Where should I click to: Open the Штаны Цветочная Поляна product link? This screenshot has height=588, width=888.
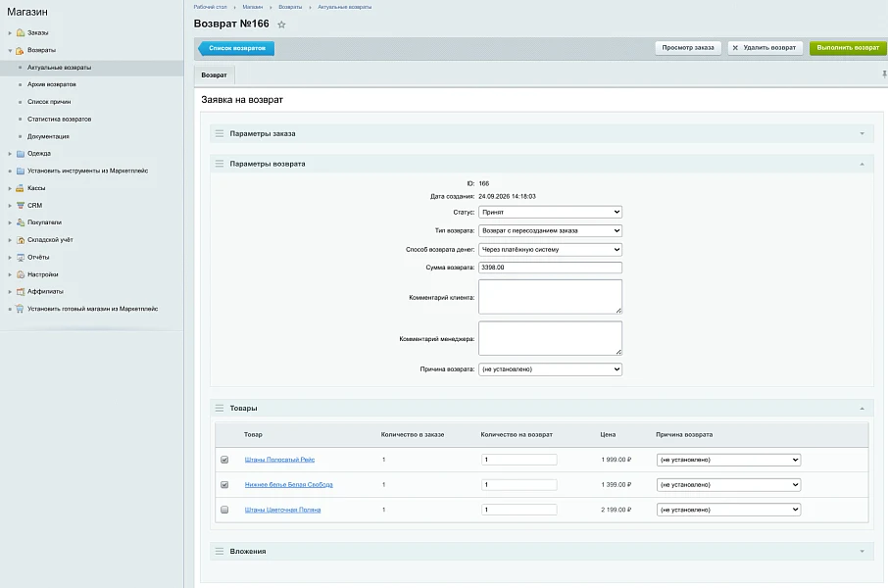(x=282, y=510)
